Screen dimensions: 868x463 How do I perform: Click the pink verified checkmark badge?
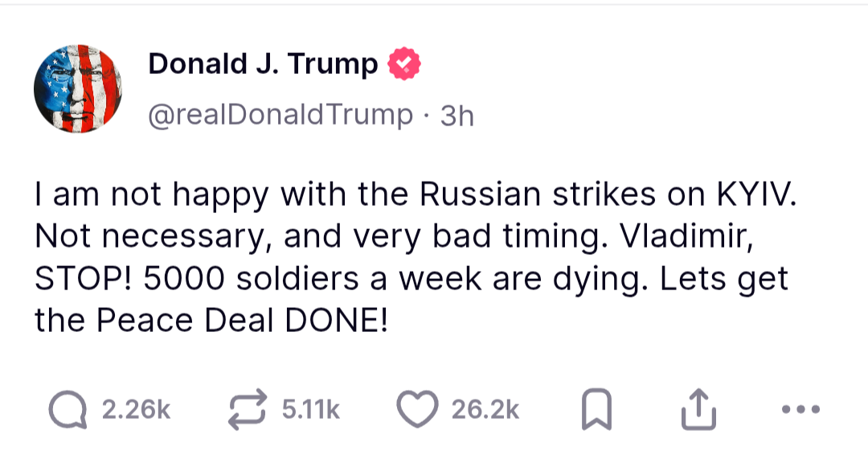tap(404, 64)
